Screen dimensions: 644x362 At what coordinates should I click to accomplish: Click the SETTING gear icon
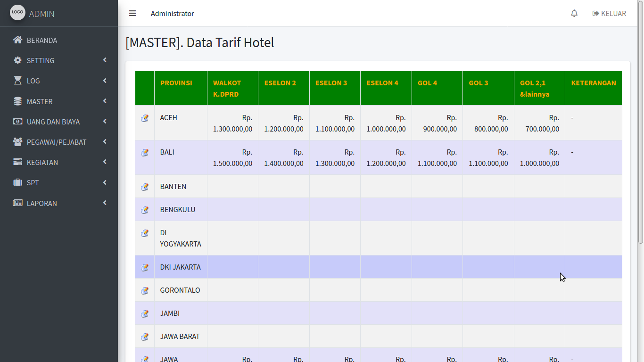(x=18, y=60)
